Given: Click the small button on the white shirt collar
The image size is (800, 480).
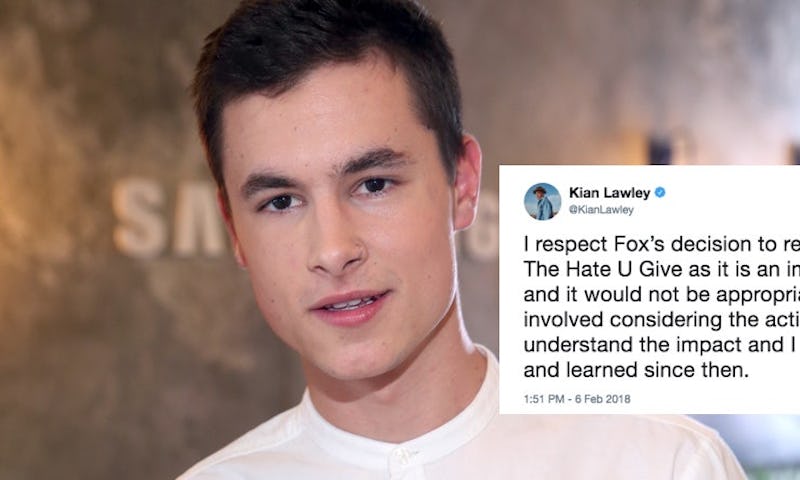Looking at the screenshot, I should pyautogui.click(x=404, y=455).
